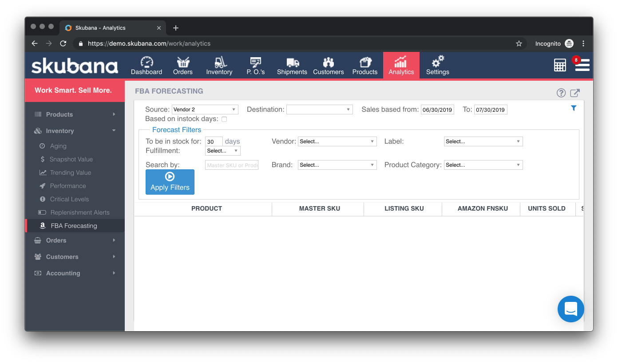Viewport: 618px width, 364px height.
Task: Expand the Orders section in sidebar
Action: click(75, 240)
